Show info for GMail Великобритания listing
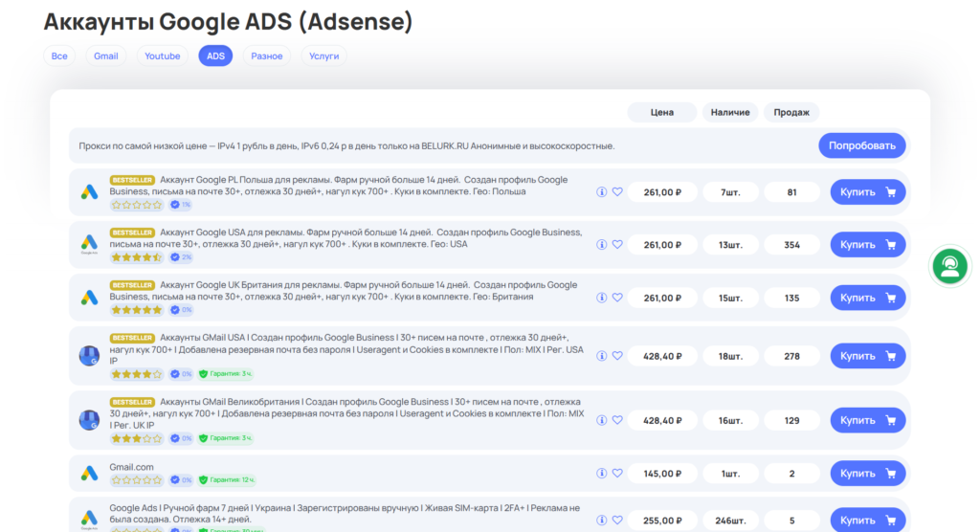Image resolution: width=980 pixels, height=532 pixels. 601,420
